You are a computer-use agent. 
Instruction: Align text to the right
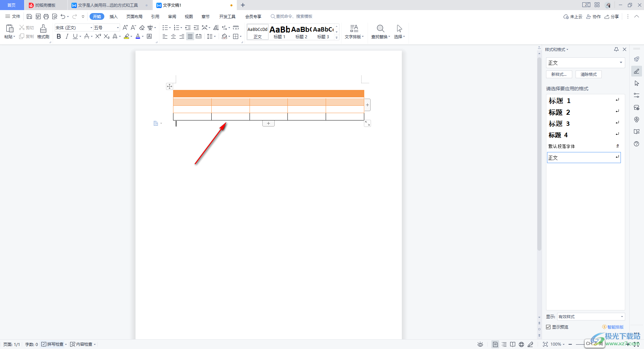[182, 36]
